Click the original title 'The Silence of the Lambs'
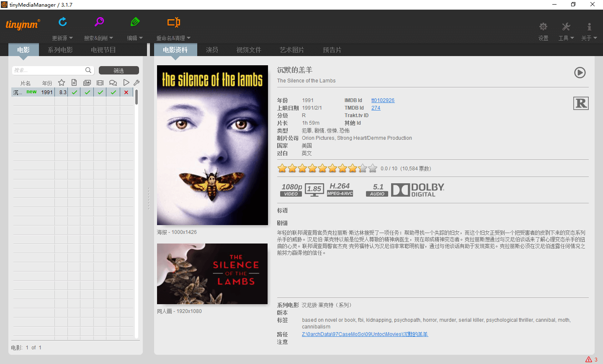Viewport: 603px width, 364px height. click(x=306, y=81)
